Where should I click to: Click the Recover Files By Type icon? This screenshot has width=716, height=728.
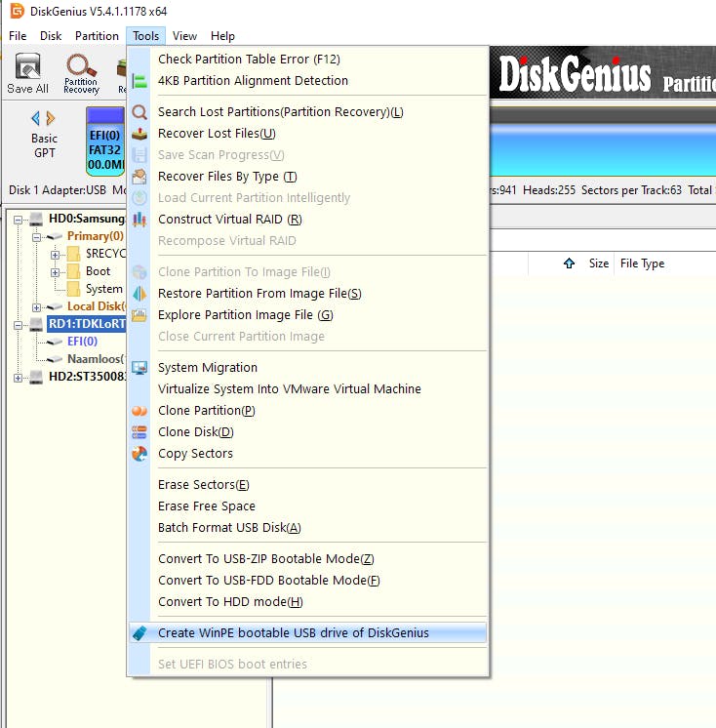tap(139, 177)
